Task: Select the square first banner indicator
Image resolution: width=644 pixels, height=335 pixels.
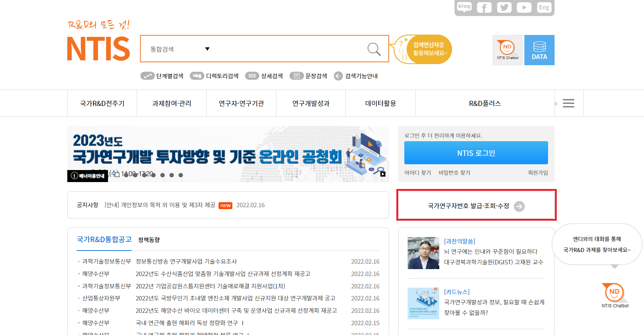Action: (117, 175)
